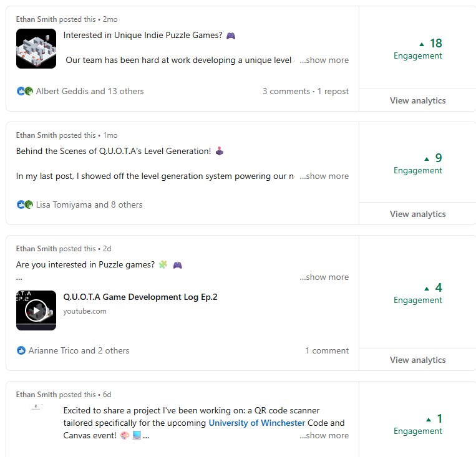View analytics for the 18 engagement post
The image size is (476, 457).
pos(417,100)
